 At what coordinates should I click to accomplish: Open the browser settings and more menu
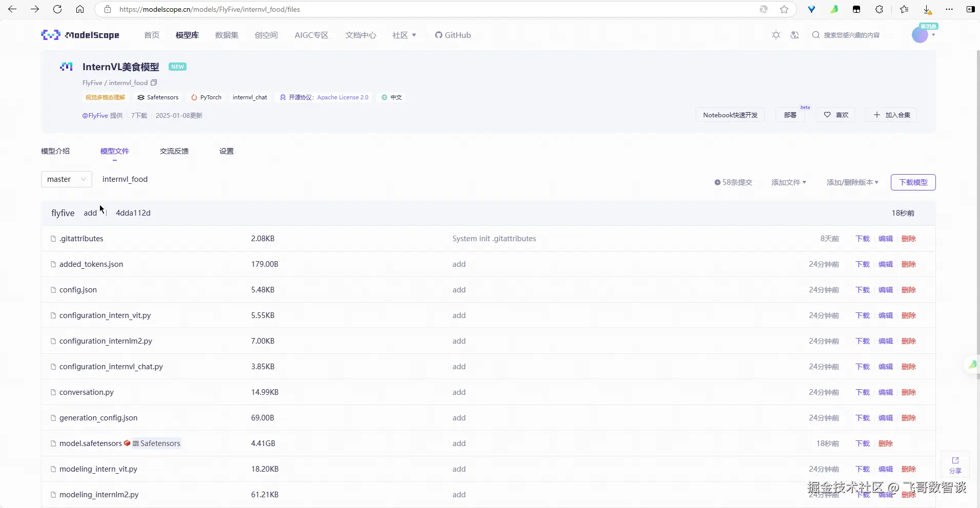coord(949,9)
